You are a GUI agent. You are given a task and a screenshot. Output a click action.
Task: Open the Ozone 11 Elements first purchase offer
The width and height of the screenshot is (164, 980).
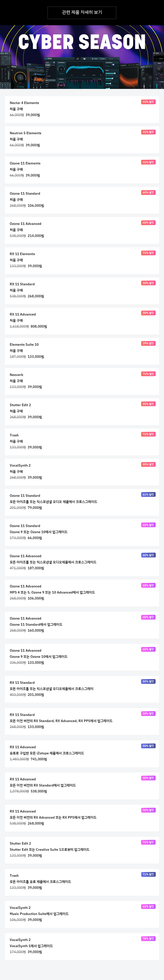coord(82,170)
